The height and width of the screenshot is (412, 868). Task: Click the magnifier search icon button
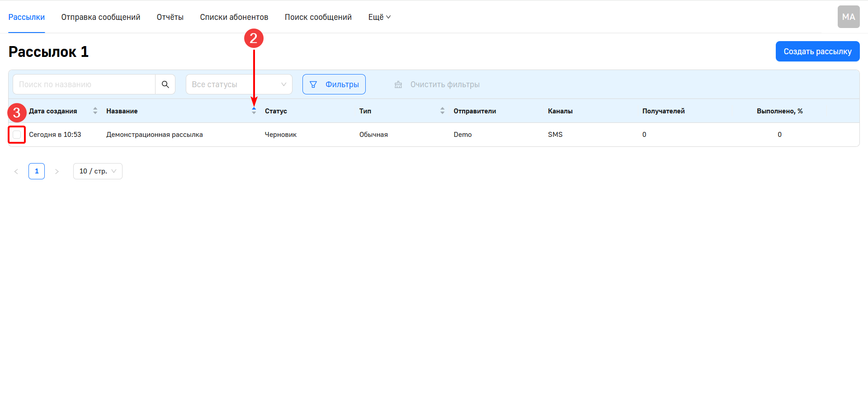pos(165,84)
